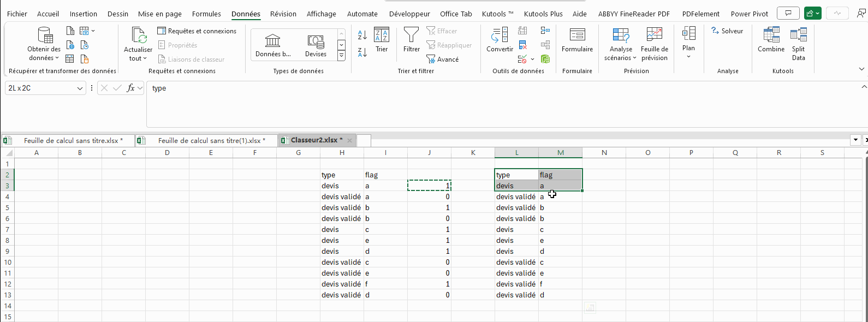
Task: Click the insert function fx button
Action: pyautogui.click(x=131, y=88)
